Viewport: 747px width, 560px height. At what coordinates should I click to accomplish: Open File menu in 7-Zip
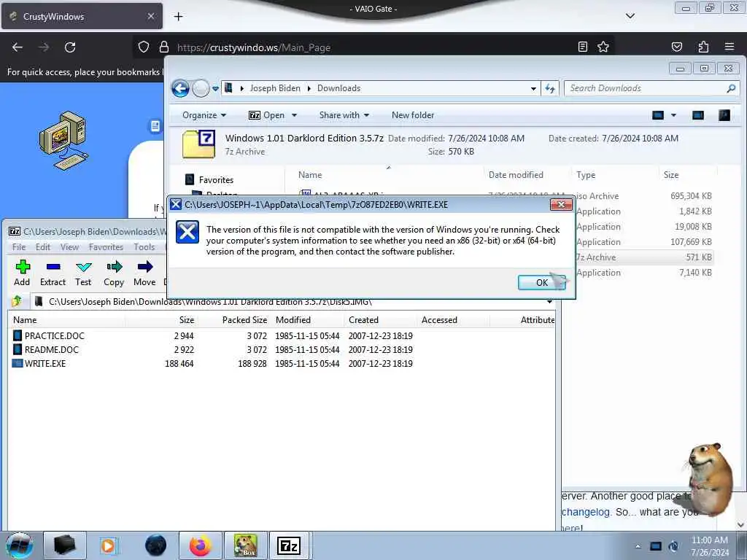point(19,247)
